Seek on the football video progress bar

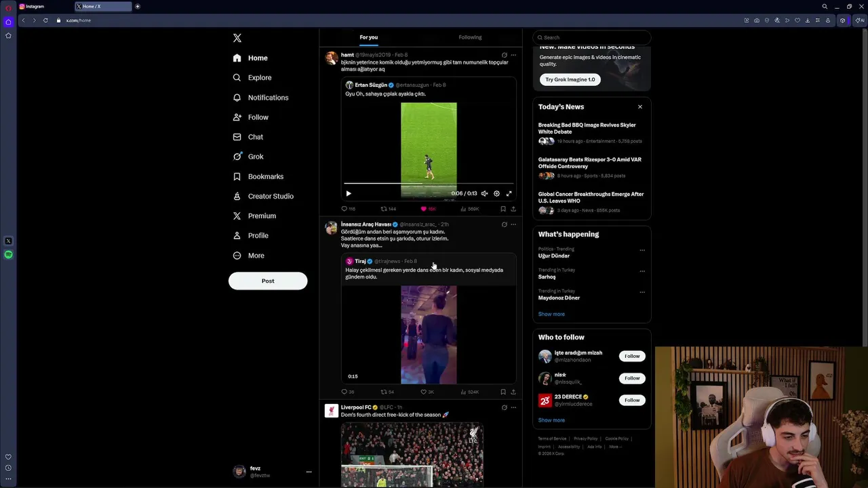tap(429, 183)
